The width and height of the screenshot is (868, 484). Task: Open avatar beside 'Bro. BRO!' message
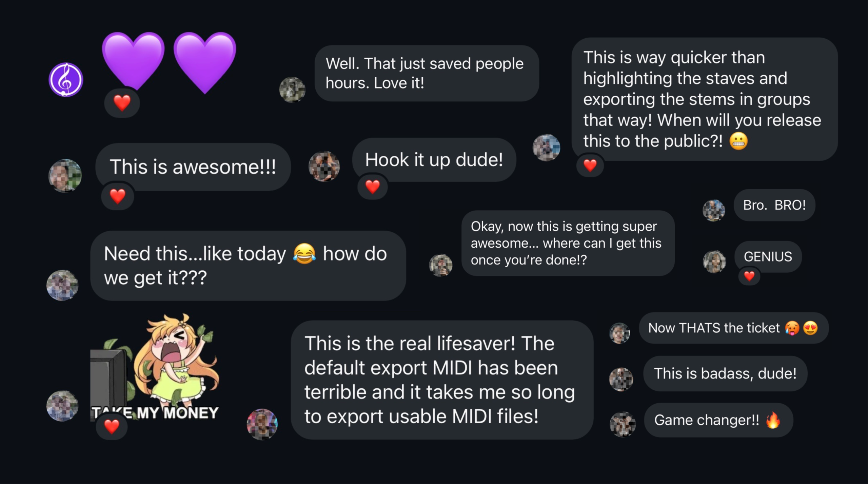(714, 210)
